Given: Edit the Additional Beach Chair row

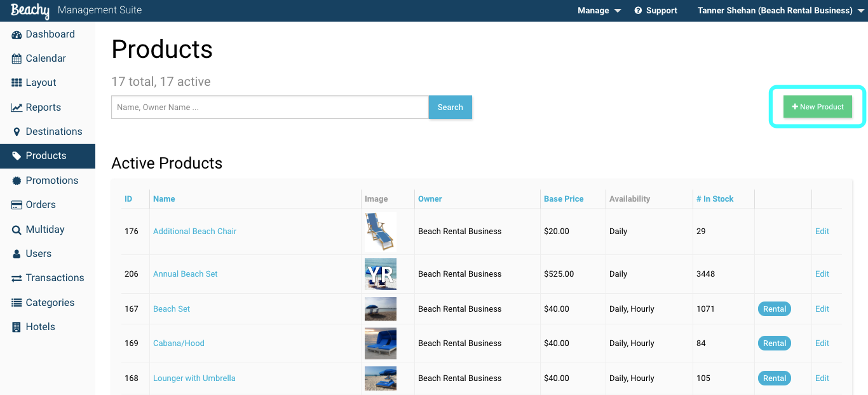Looking at the screenshot, I should 822,232.
